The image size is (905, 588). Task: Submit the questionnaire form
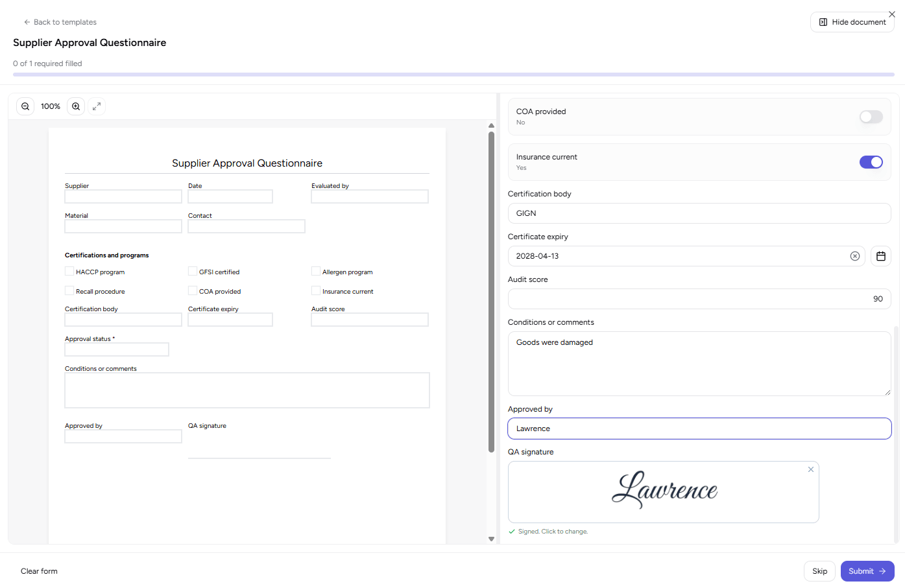[x=867, y=571]
